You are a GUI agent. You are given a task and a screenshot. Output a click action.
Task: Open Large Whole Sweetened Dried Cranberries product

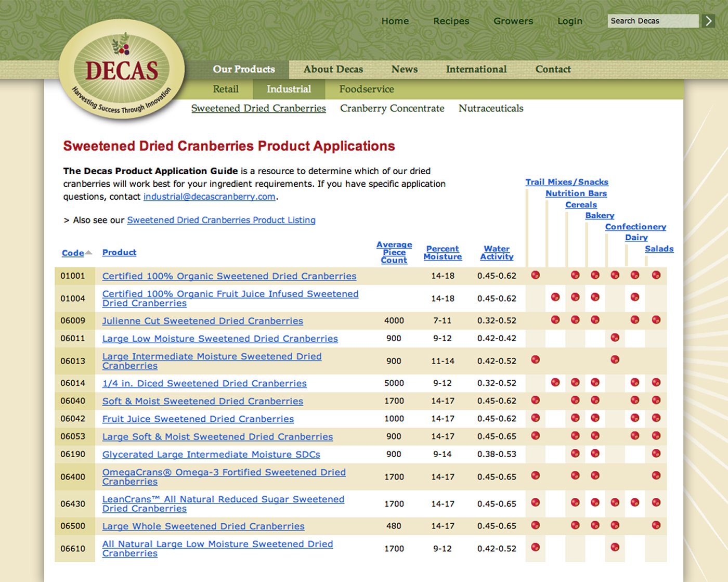click(203, 526)
